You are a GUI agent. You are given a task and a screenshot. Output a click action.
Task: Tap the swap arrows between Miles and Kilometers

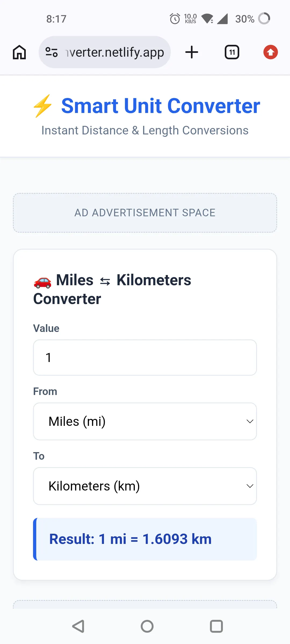[x=105, y=281]
